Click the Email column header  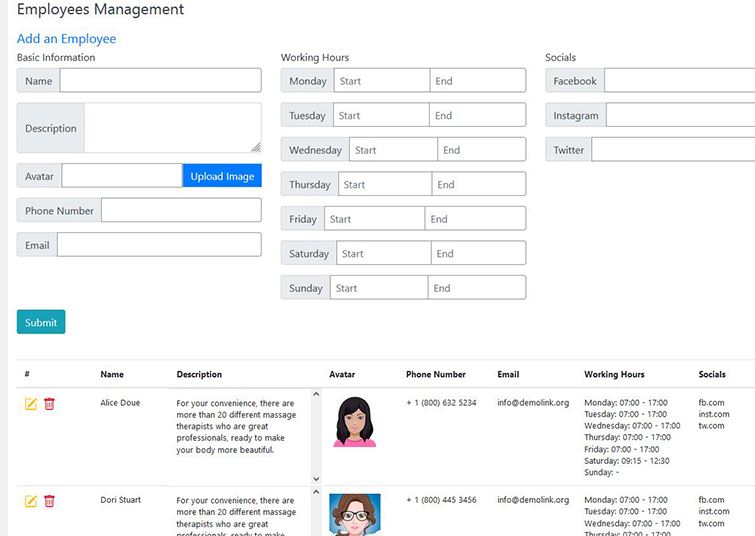tap(508, 374)
